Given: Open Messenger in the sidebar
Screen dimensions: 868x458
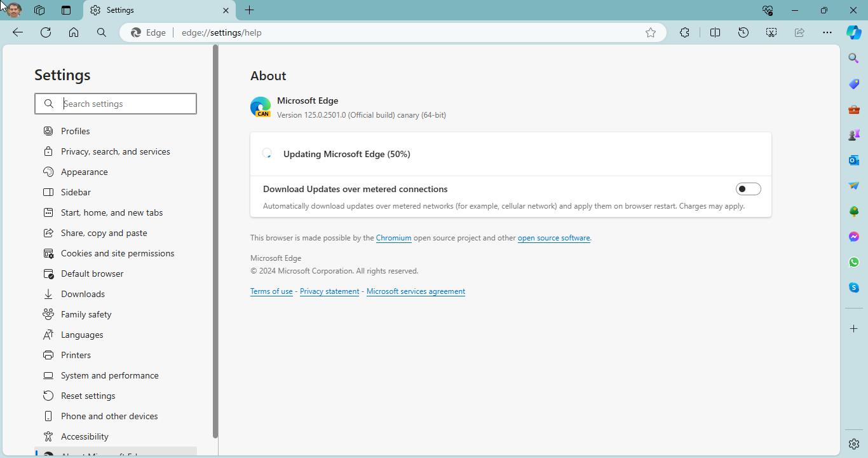Looking at the screenshot, I should pos(854,237).
